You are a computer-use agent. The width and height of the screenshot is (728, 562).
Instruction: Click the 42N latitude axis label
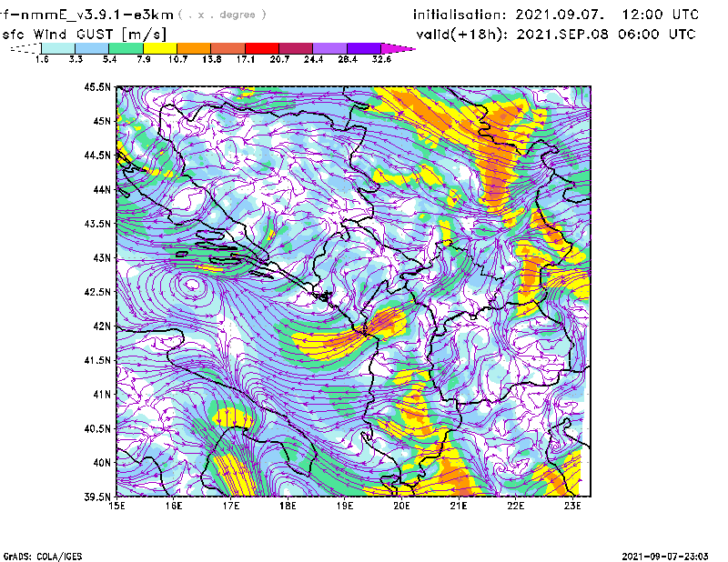click(x=101, y=326)
